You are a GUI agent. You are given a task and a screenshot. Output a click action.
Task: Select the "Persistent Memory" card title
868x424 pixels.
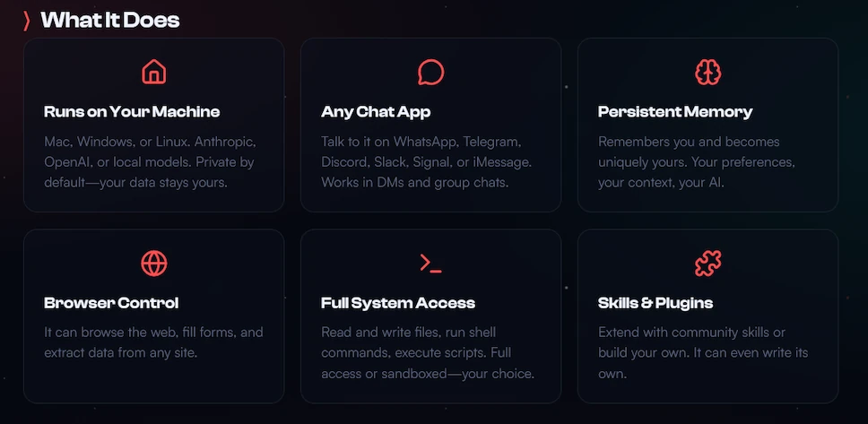(675, 112)
